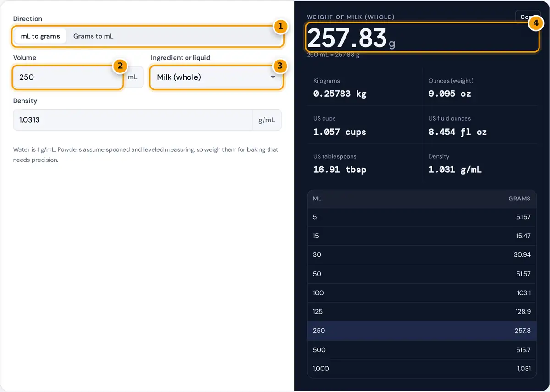Viewport: 550px width, 392px height.
Task: Click the 0.25783 kg kilograms value
Action: click(x=340, y=94)
